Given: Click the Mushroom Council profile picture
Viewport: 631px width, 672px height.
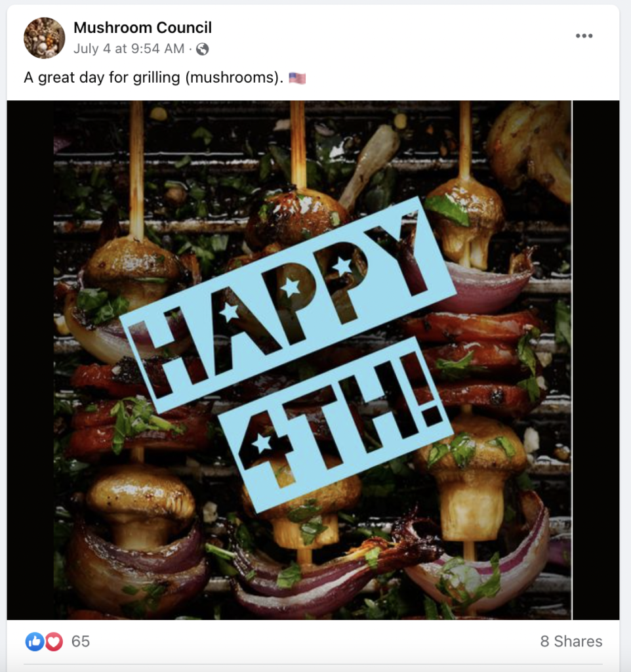Looking at the screenshot, I should [x=45, y=38].
